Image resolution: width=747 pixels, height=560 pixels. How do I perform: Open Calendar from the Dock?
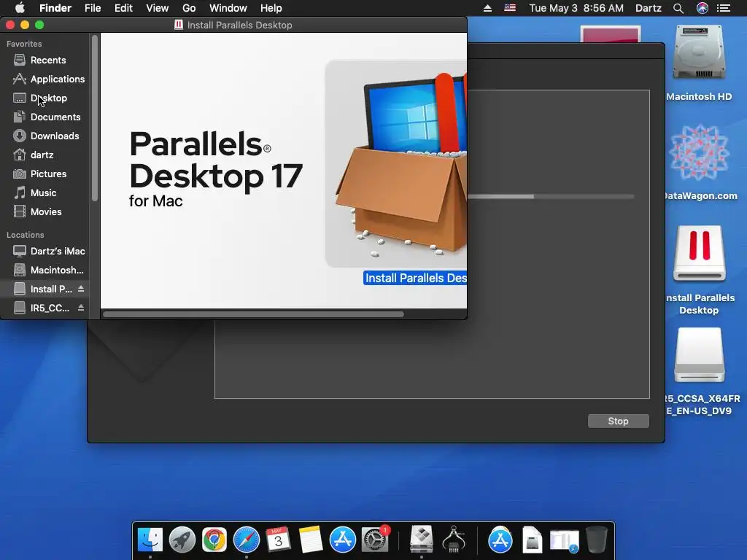(x=278, y=540)
